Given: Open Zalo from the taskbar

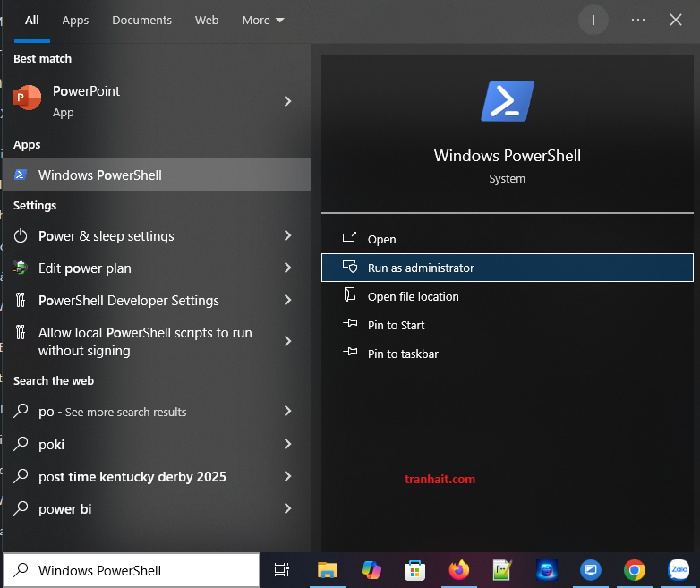Looking at the screenshot, I should [679, 570].
